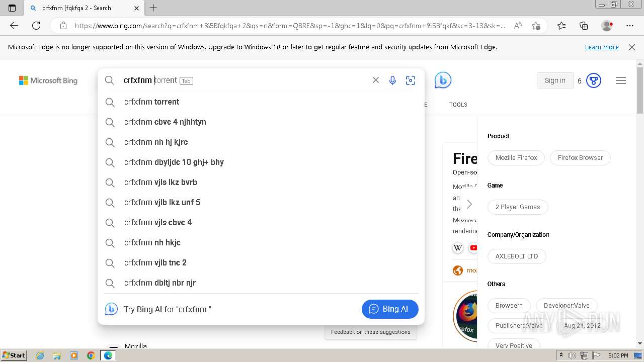The height and width of the screenshot is (362, 644).
Task: Launch Internet Explorer from taskbar
Action: coord(40,355)
